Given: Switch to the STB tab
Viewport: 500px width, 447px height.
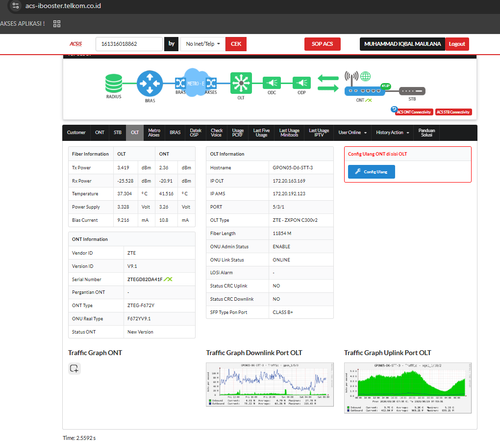Looking at the screenshot, I should point(118,133).
